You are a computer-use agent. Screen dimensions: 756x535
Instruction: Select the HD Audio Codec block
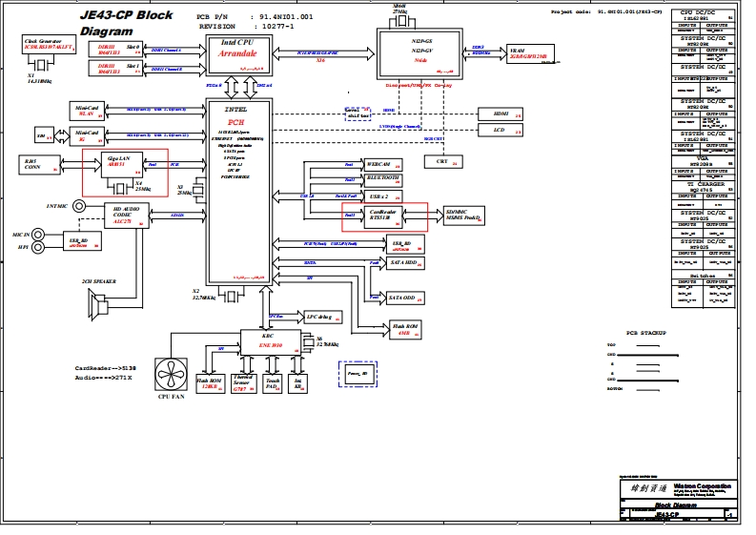[122, 215]
